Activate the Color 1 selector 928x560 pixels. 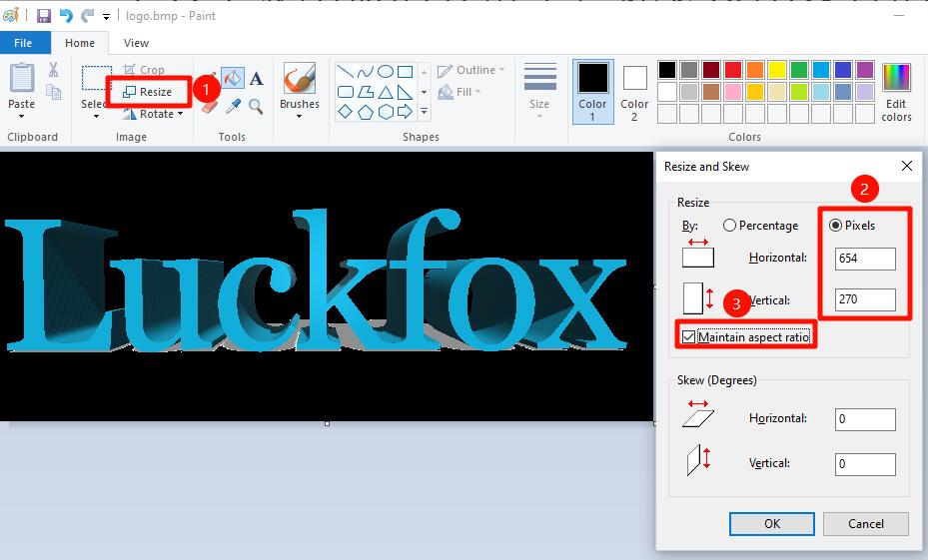pos(592,92)
